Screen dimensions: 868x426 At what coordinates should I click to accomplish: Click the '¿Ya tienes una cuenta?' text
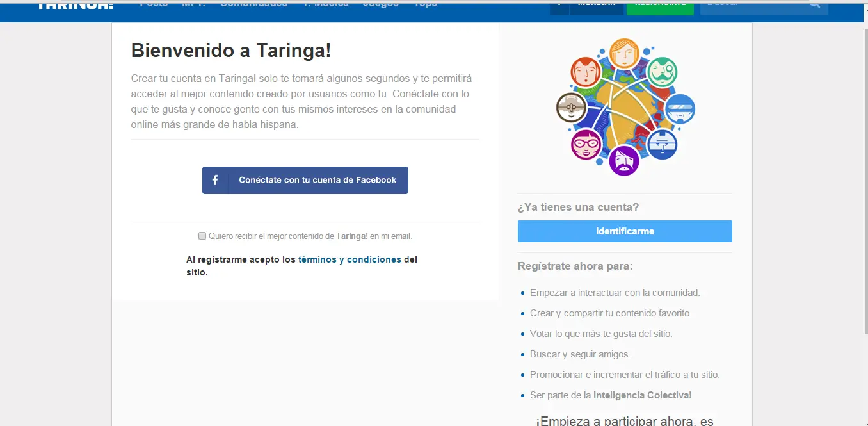point(578,207)
